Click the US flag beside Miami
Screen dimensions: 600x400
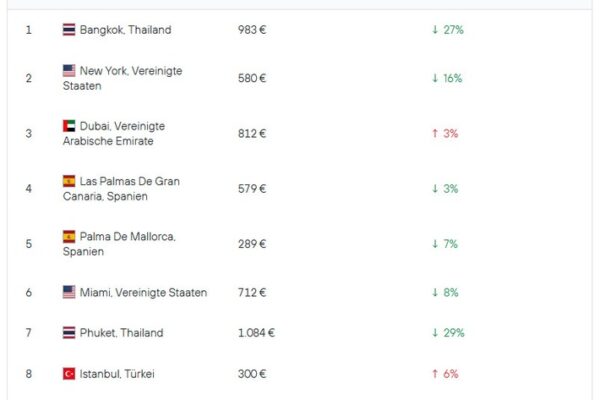pyautogui.click(x=69, y=292)
